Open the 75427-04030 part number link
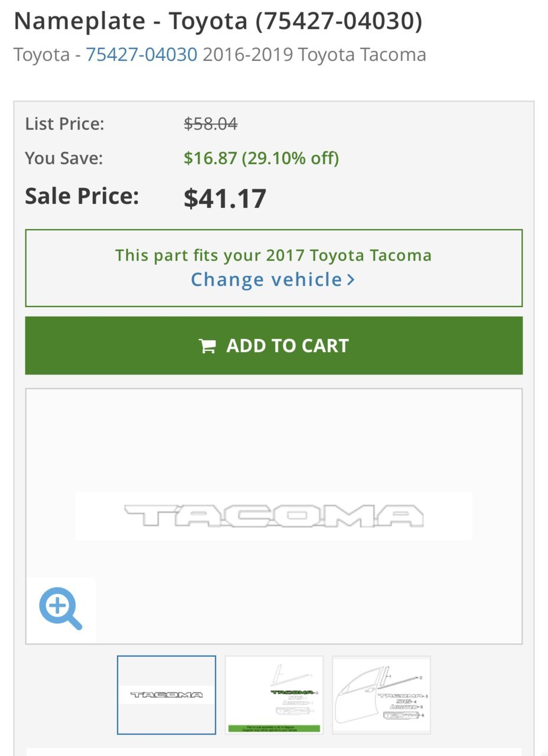Screen dimensions: 548x756 (x=142, y=55)
